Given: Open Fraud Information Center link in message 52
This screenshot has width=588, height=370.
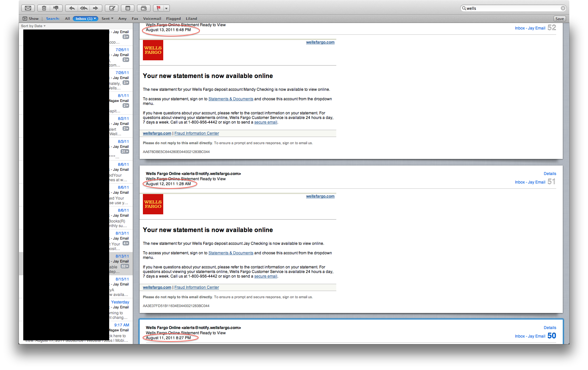Looking at the screenshot, I should pyautogui.click(x=197, y=133).
